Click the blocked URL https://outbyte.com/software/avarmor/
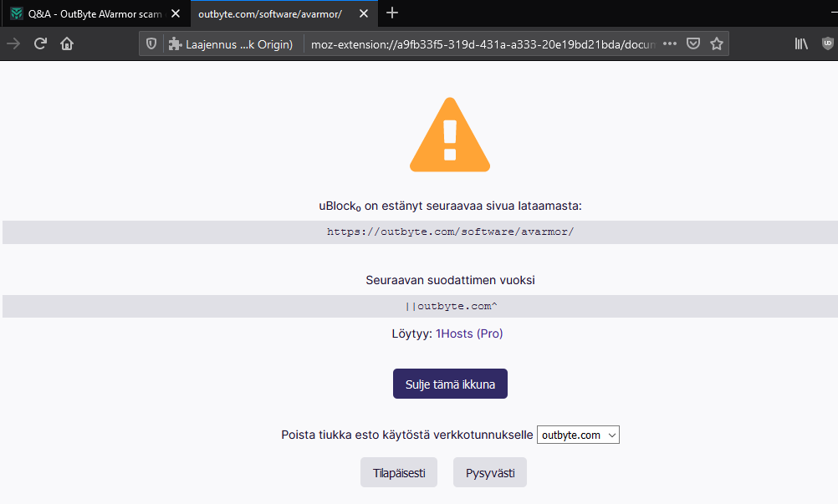 451,232
